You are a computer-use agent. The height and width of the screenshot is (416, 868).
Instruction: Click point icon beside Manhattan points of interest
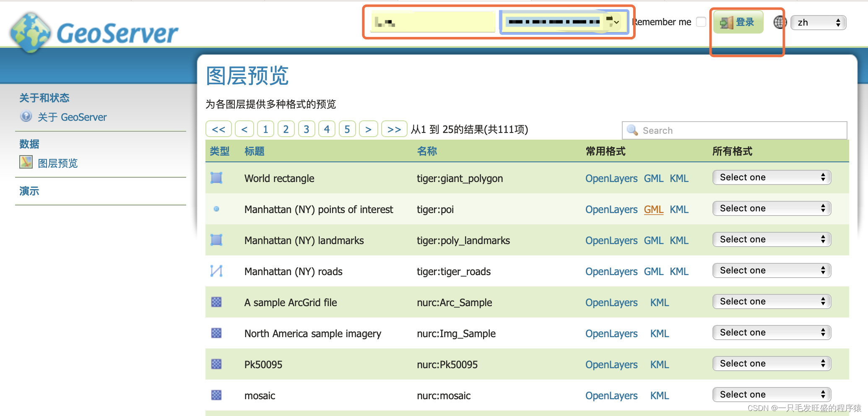tap(216, 209)
